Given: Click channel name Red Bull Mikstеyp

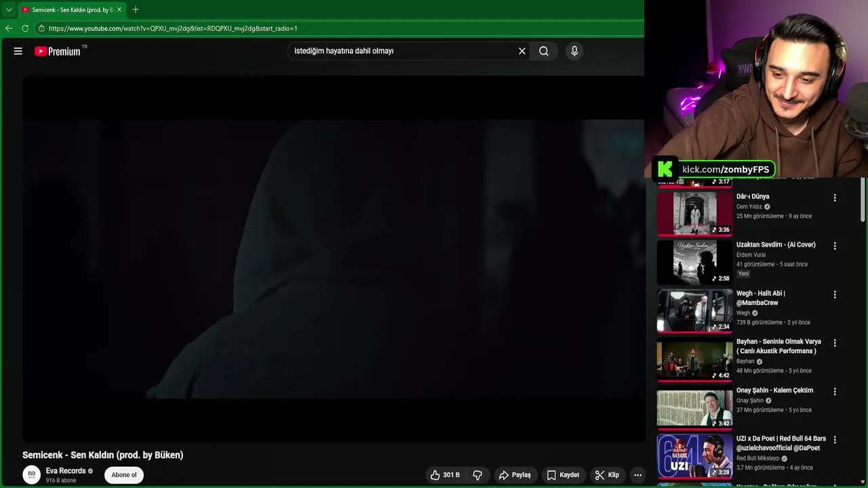Looking at the screenshot, I should coord(758,458).
